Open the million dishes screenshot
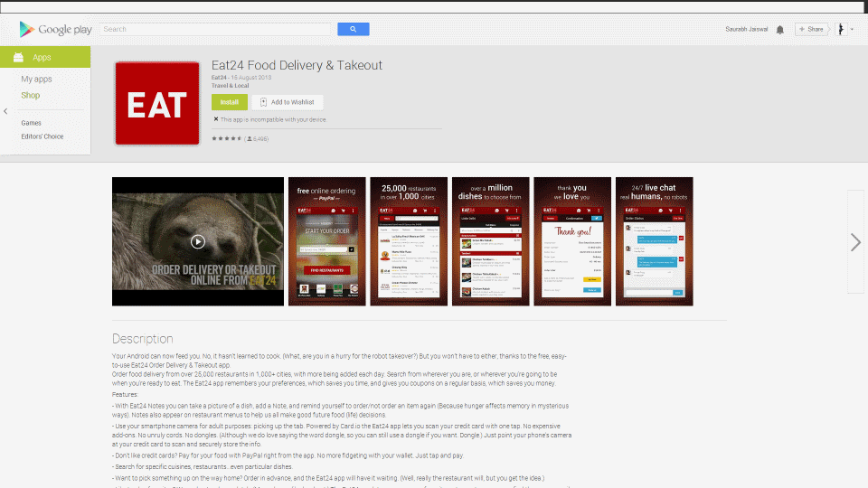The height and width of the screenshot is (488, 868). point(490,241)
